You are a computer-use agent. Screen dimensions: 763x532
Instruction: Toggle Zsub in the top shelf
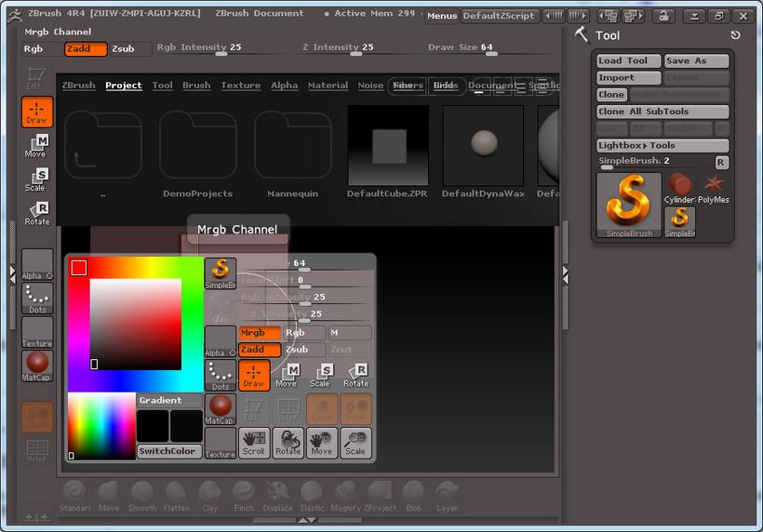click(129, 49)
